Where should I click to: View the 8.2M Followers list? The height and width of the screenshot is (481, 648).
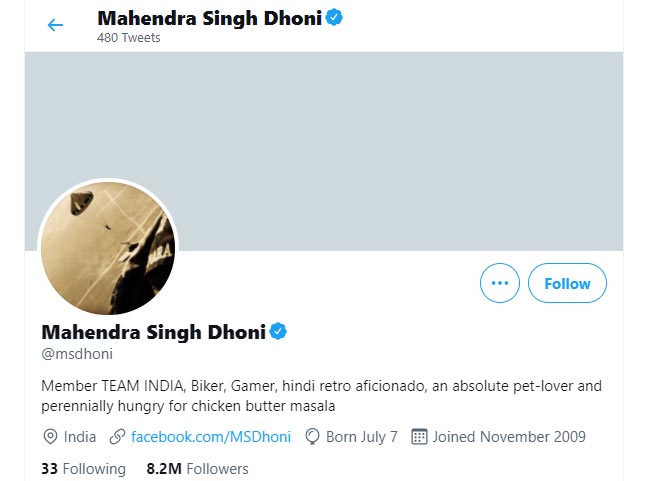(x=197, y=469)
